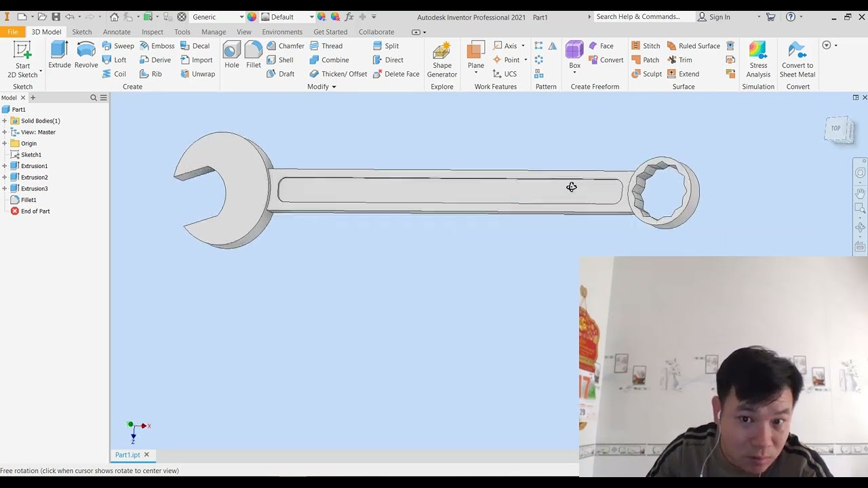Select the Patch surface tool
This screenshot has width=868, height=488.
coord(644,60)
